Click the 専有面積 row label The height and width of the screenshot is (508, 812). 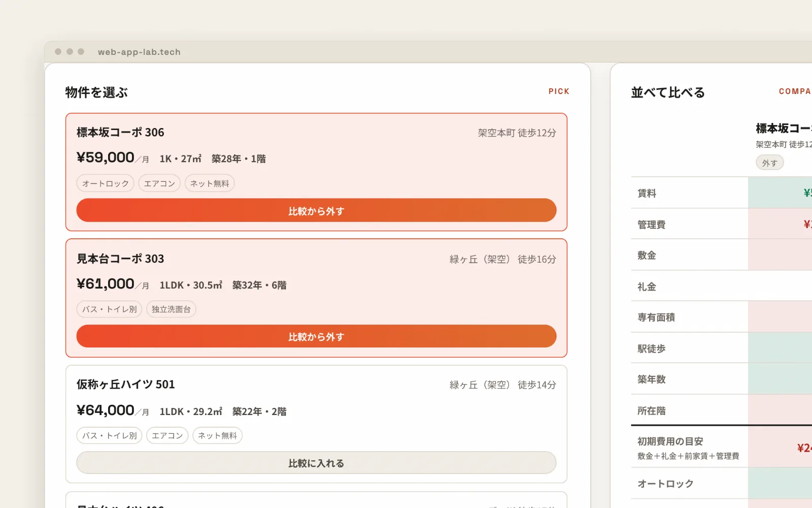tap(656, 317)
